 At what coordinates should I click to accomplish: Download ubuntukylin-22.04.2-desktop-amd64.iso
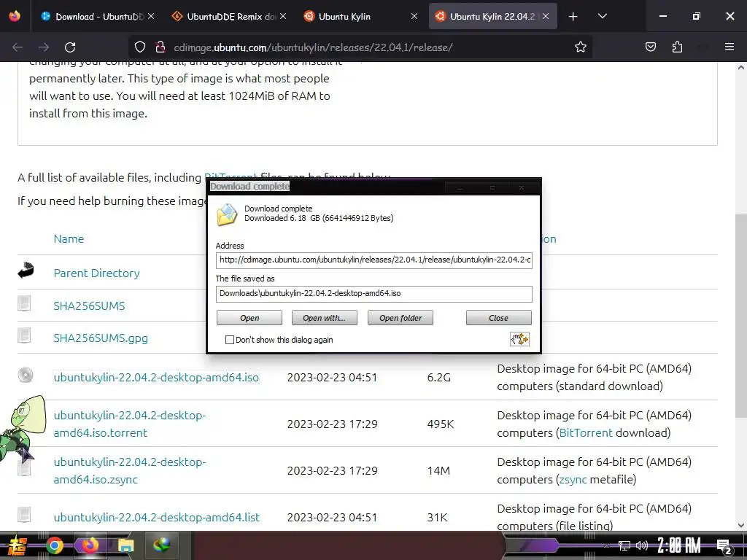156,378
